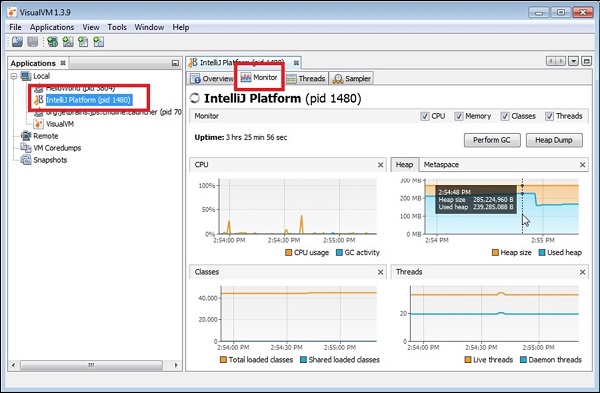Minimize the Applications panel
The width and height of the screenshot is (600, 393).
point(175,63)
